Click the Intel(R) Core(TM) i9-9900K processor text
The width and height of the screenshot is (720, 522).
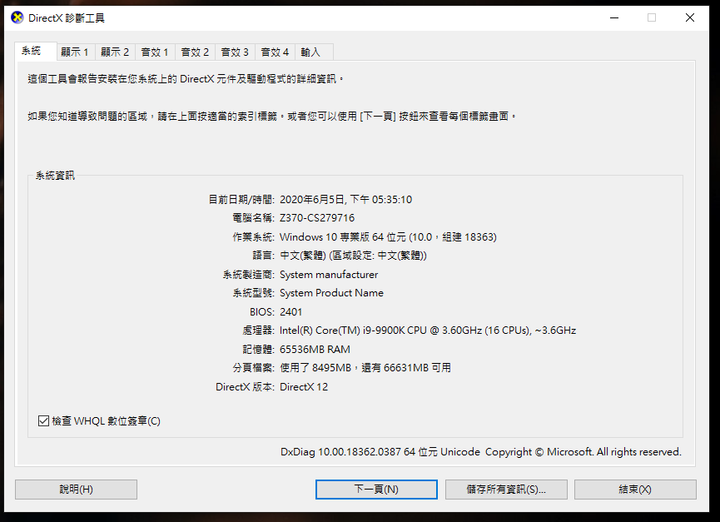428,331
